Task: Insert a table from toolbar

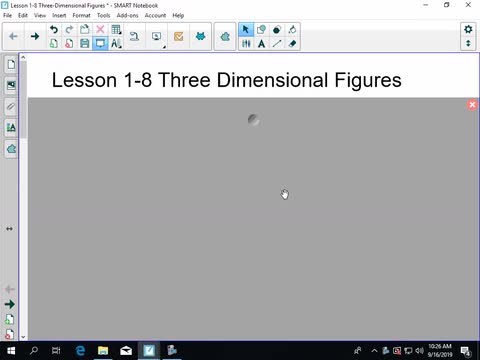Action: point(116,29)
